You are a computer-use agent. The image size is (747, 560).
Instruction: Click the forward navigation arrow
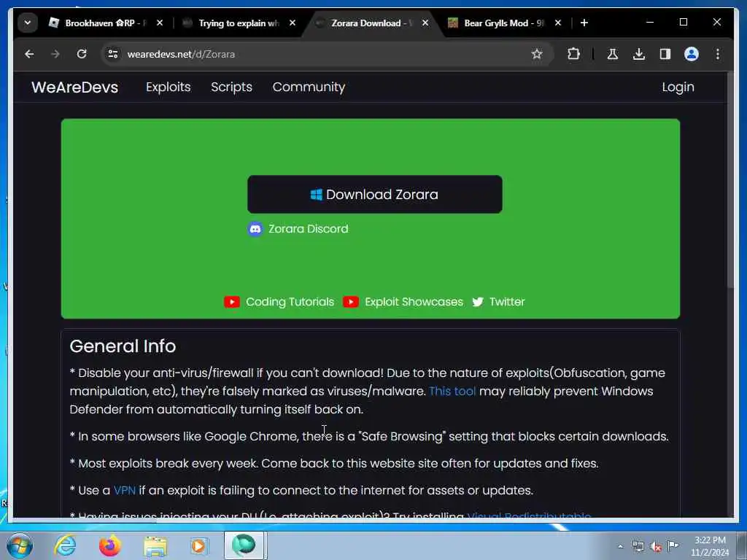pos(55,54)
